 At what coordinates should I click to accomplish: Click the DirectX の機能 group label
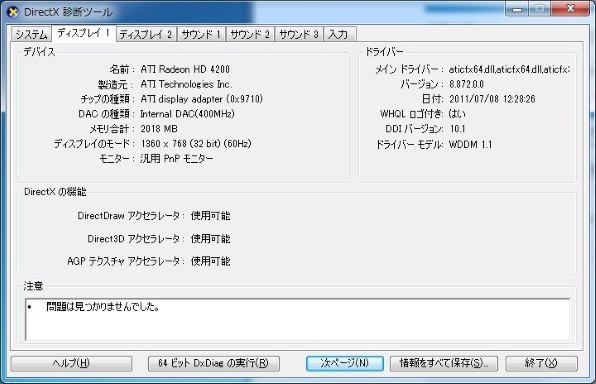pos(55,192)
